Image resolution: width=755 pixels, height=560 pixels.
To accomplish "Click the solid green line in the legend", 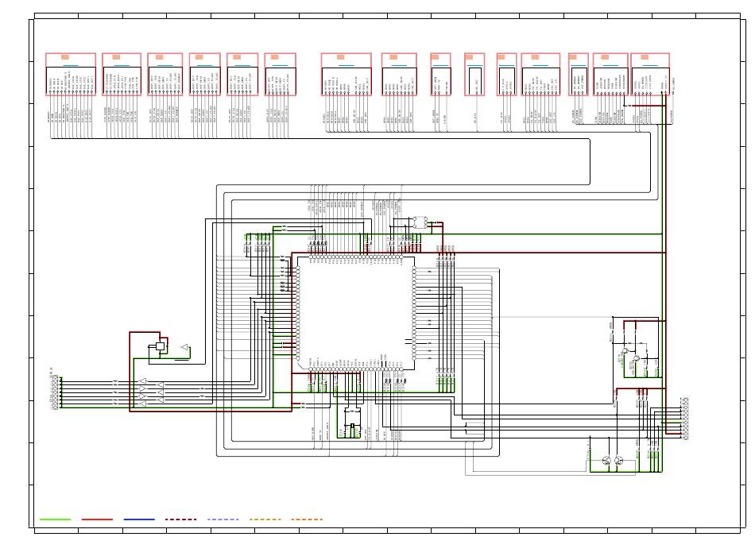I will coord(55,519).
